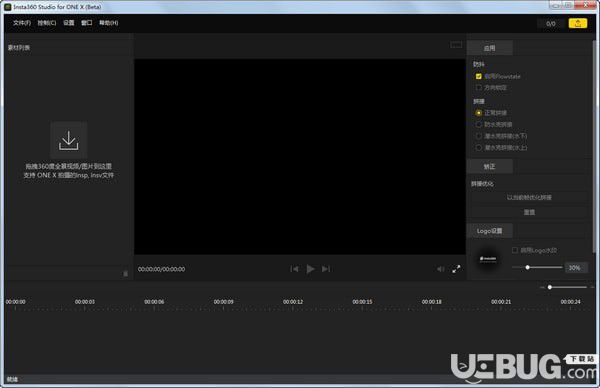The height and width of the screenshot is (388, 600).
Task: Open the 矫正 tab section
Action: (x=489, y=166)
